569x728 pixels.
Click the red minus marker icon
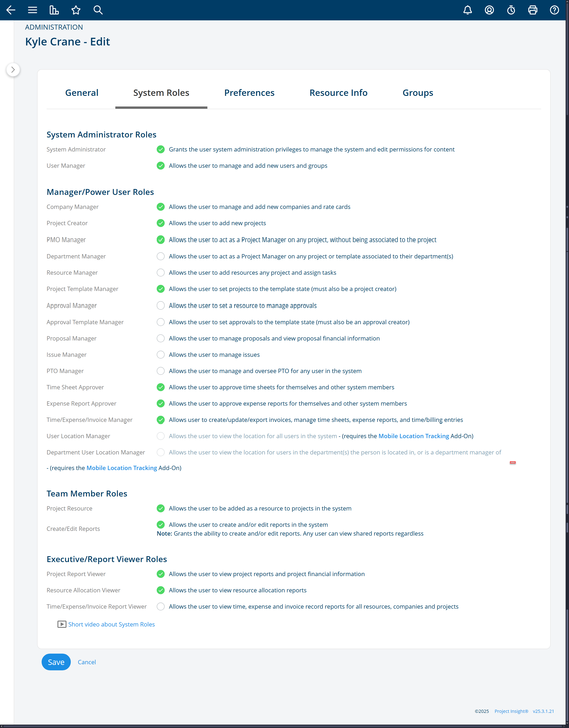513,463
